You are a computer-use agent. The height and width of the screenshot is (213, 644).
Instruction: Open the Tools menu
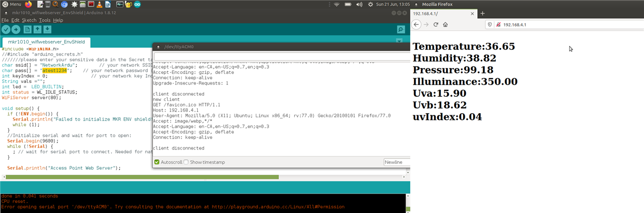45,20
